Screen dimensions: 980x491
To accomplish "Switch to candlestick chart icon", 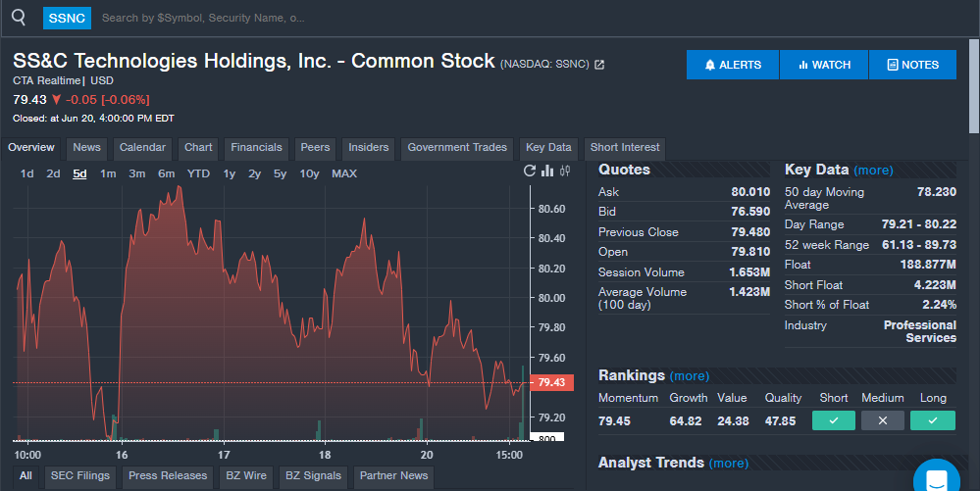I will coord(565,171).
